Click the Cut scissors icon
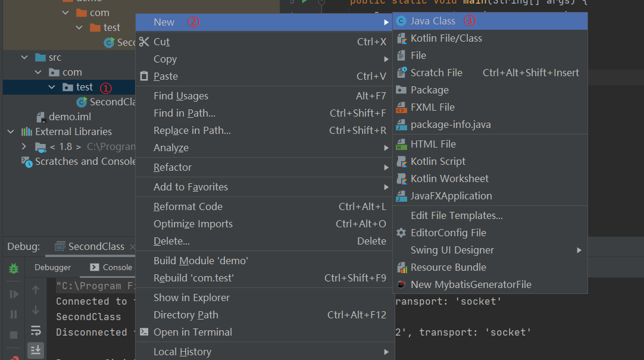The image size is (644, 360). click(x=144, y=42)
